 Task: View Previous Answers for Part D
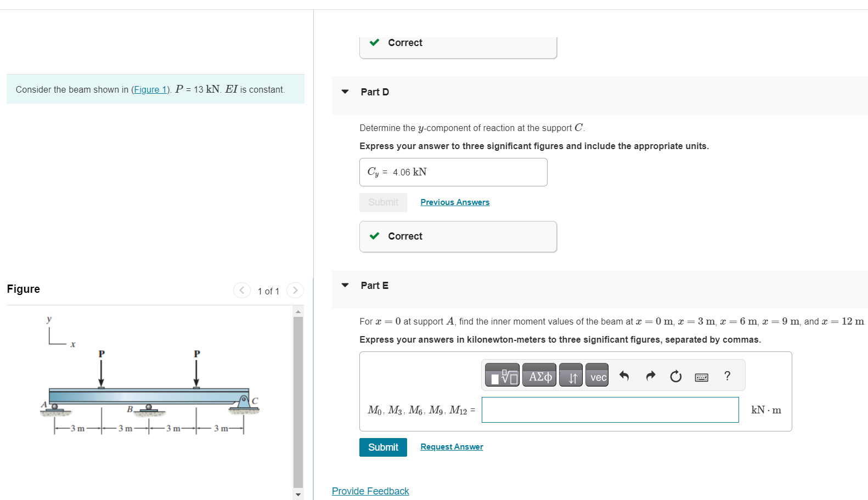coord(454,202)
